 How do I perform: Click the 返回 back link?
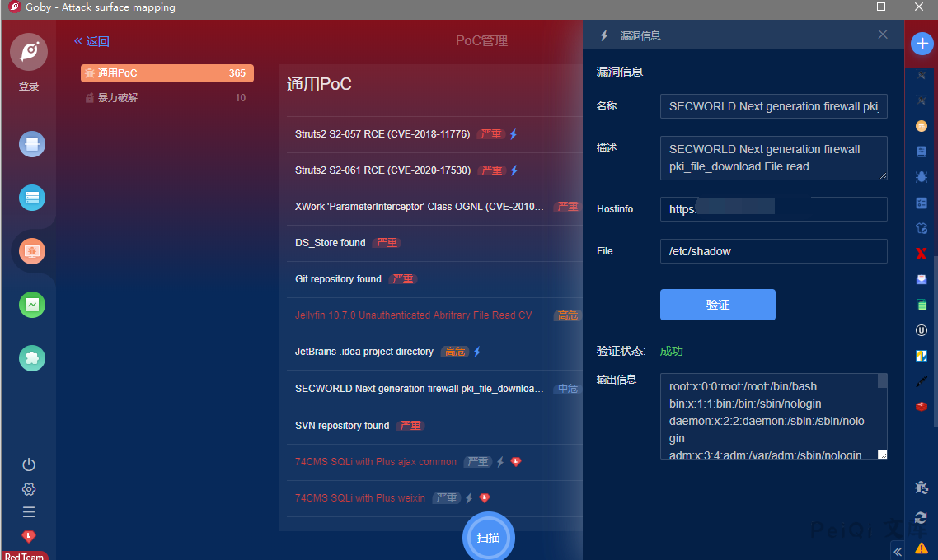(x=91, y=41)
